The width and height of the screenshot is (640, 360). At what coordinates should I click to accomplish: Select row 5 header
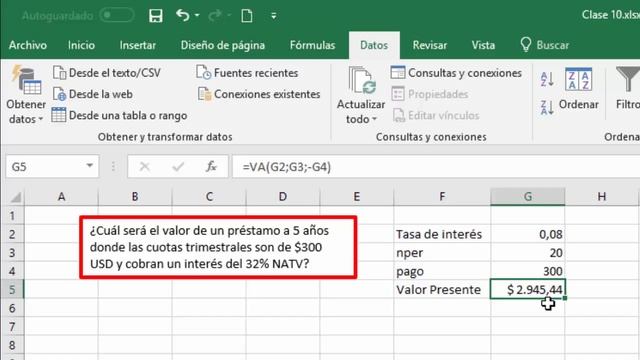click(x=12, y=289)
